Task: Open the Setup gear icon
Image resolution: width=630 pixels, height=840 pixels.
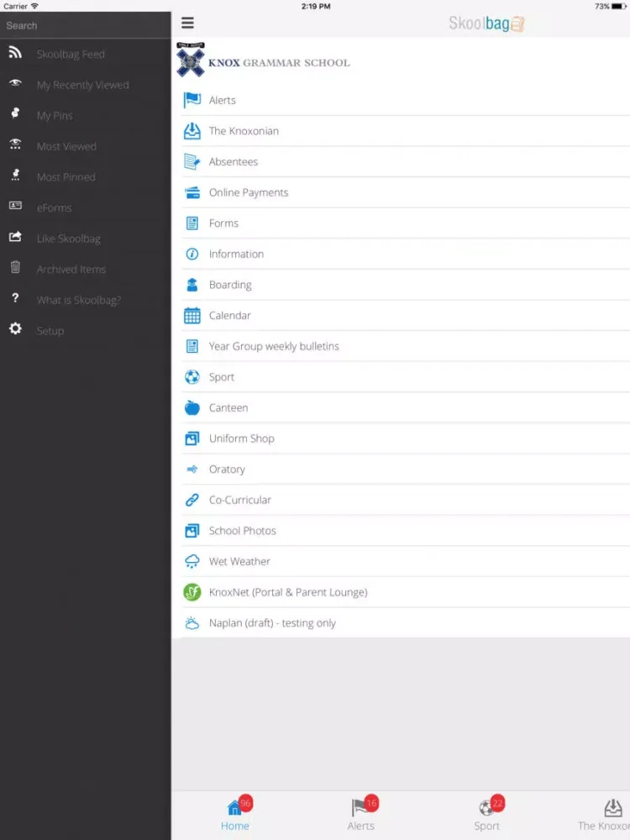Action: [15, 328]
